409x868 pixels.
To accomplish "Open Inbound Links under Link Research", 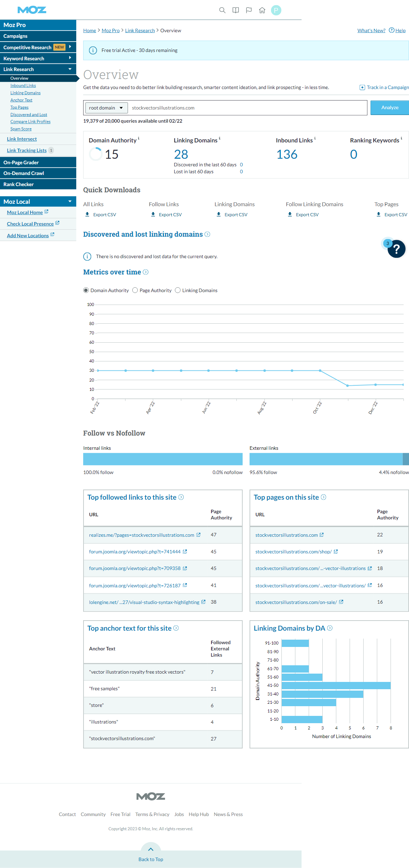I will [23, 86].
